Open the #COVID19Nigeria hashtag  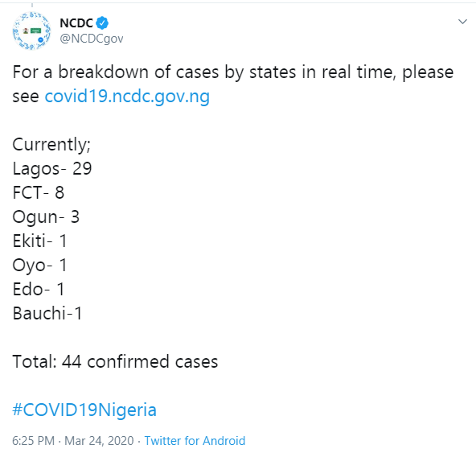click(x=84, y=410)
